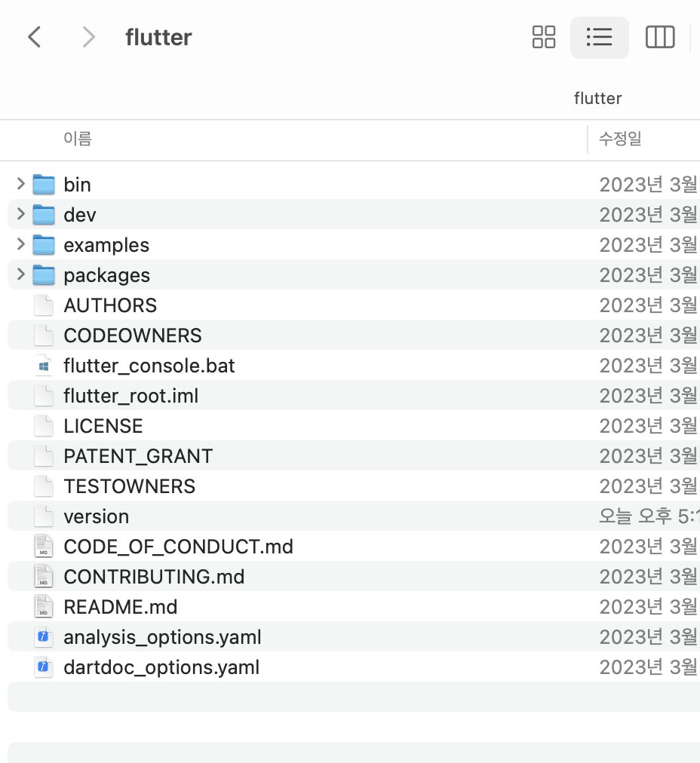Select the 'flutter_root.iml' file name
This screenshot has width=700, height=763.
point(131,396)
